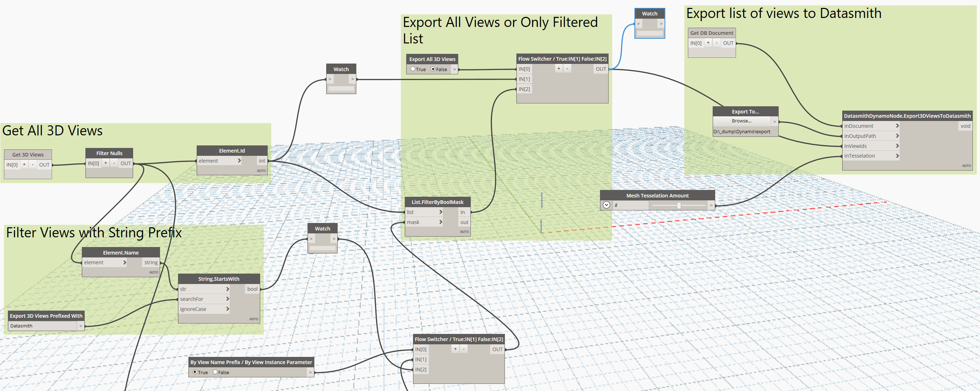Collapse the Mesh Tesselation Amount slider via its chevron
Viewport: 980px width, 391px height.
coord(607,205)
